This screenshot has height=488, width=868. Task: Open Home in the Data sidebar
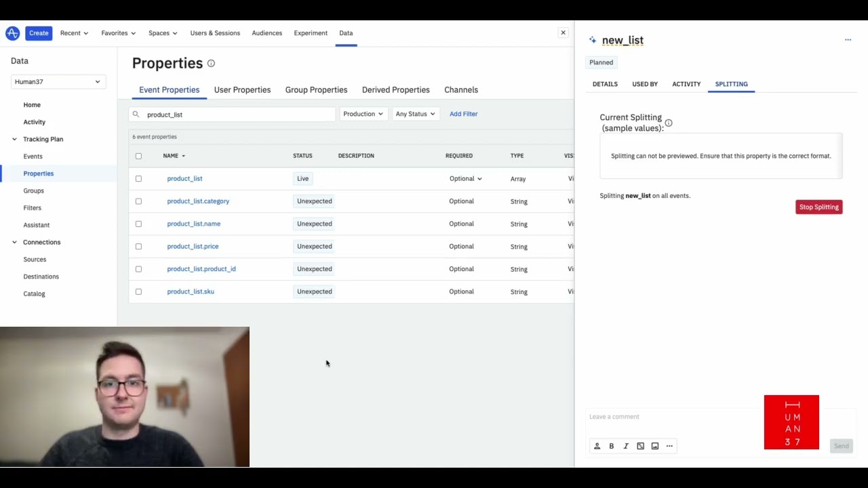[x=32, y=105]
